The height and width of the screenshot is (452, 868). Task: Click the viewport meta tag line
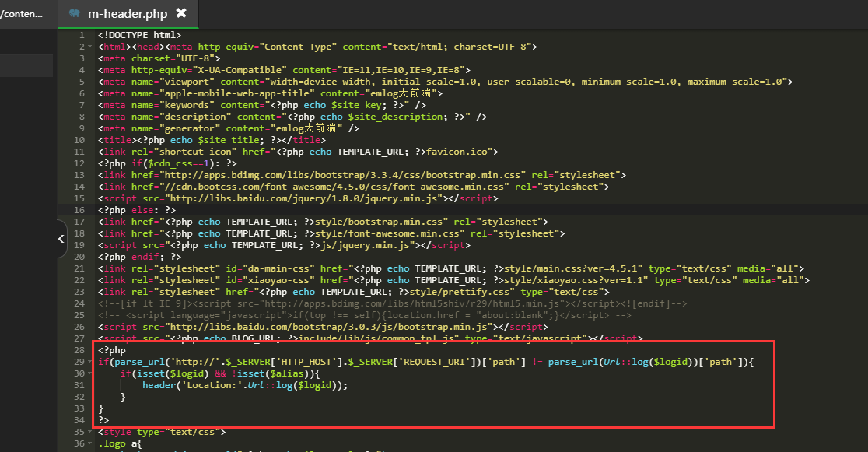click(x=445, y=82)
